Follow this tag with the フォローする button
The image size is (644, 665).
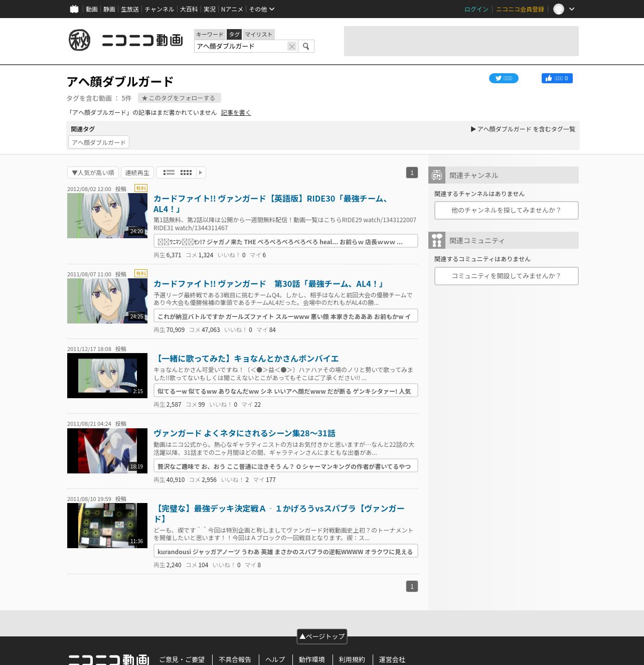[179, 98]
